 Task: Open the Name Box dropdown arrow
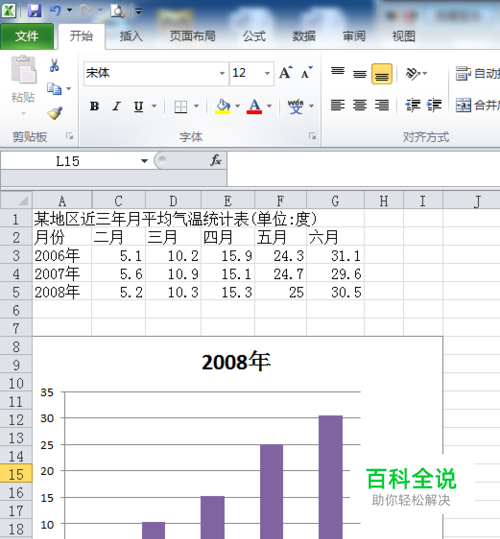pyautogui.click(x=144, y=161)
